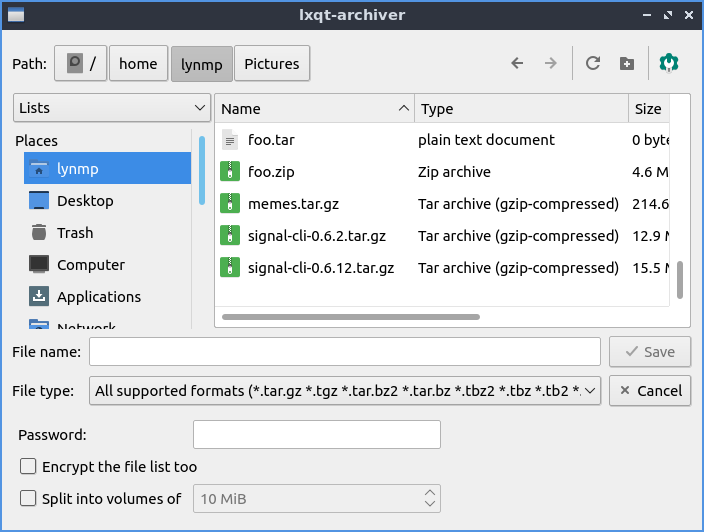Expand the File type combo box
The height and width of the screenshot is (532, 704).
point(345,391)
